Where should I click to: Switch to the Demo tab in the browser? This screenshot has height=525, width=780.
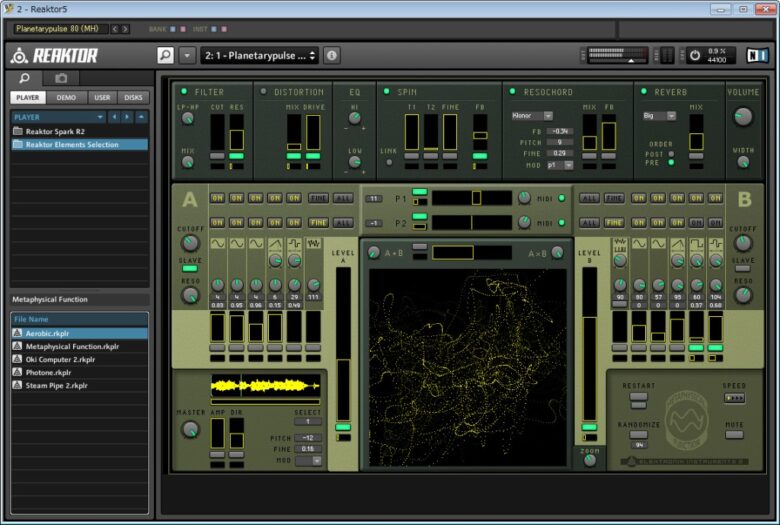point(66,97)
